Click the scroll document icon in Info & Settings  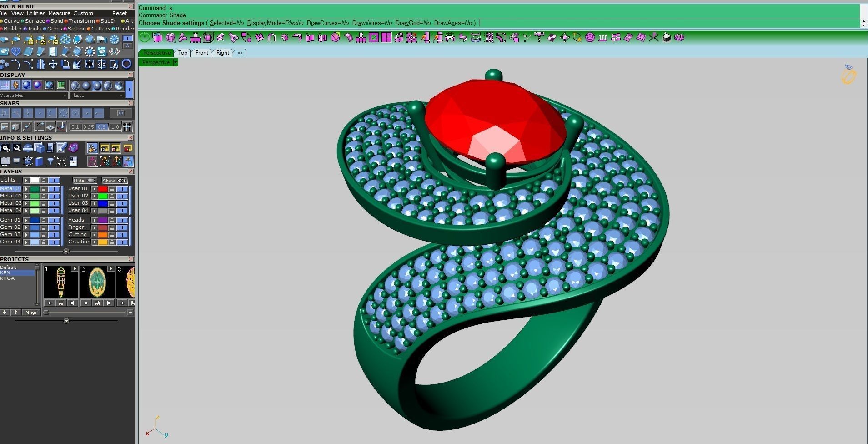point(50,148)
